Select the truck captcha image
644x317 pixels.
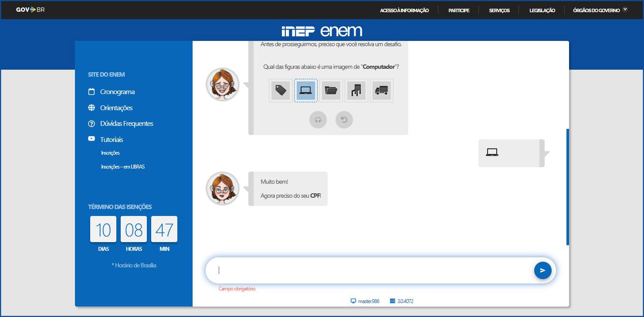pyautogui.click(x=382, y=91)
